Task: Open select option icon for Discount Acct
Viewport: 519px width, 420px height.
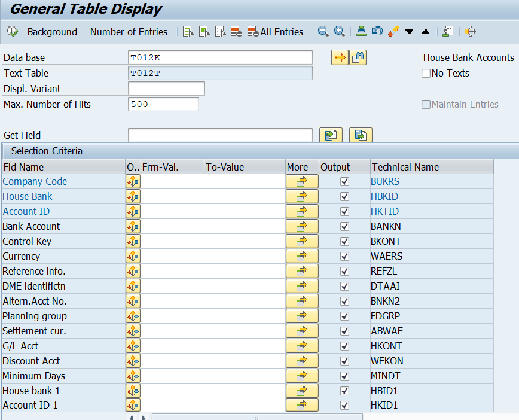Action: [133, 361]
